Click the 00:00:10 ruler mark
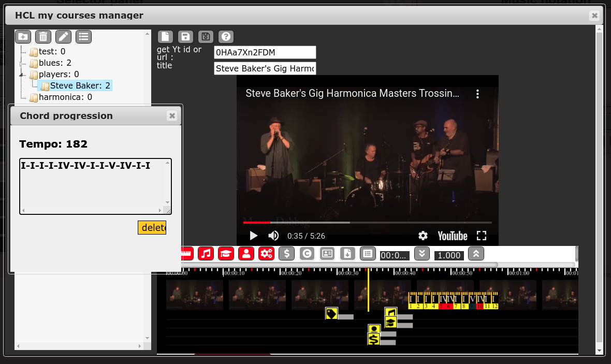The image size is (611, 364). (x=234, y=273)
